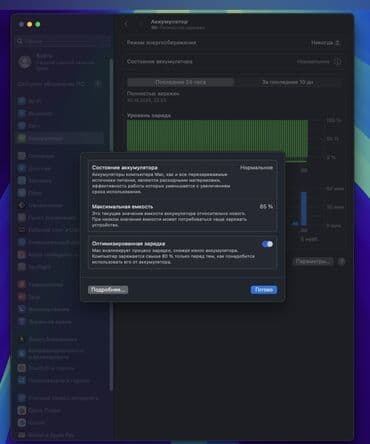Open Wi-Fi settings in the sidebar
Image resolution: width=370 pixels, height=444 pixels.
[60, 101]
